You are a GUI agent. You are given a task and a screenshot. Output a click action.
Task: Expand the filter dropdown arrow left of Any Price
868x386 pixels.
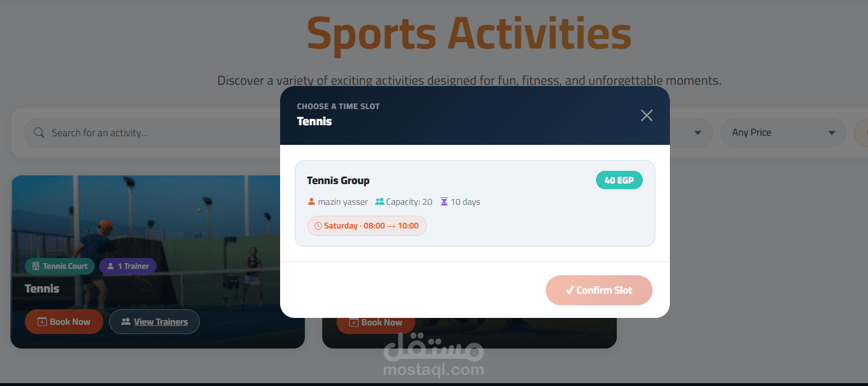pyautogui.click(x=698, y=133)
